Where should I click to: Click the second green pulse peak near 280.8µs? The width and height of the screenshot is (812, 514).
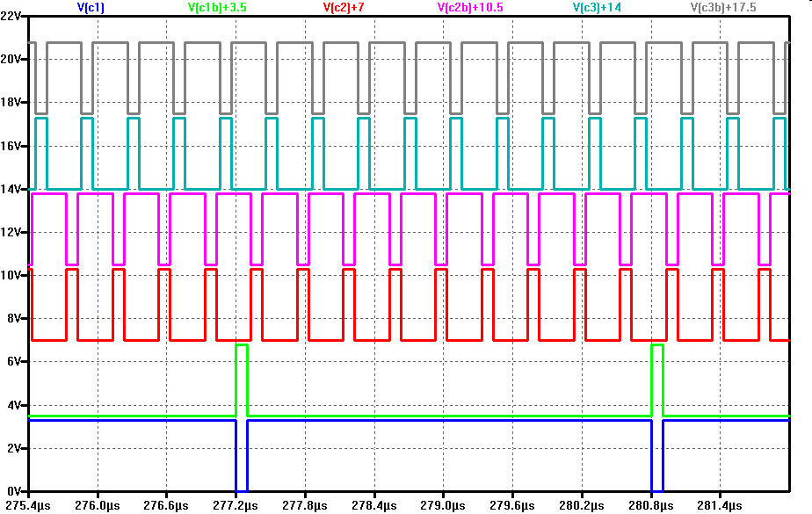click(656, 345)
